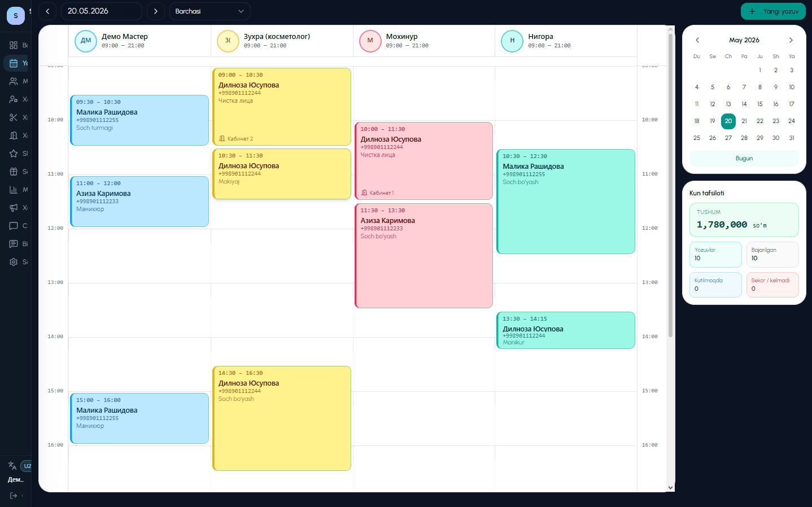Image resolution: width=812 pixels, height=507 pixels.
Task: Click the S workspace avatar
Action: coord(16,16)
